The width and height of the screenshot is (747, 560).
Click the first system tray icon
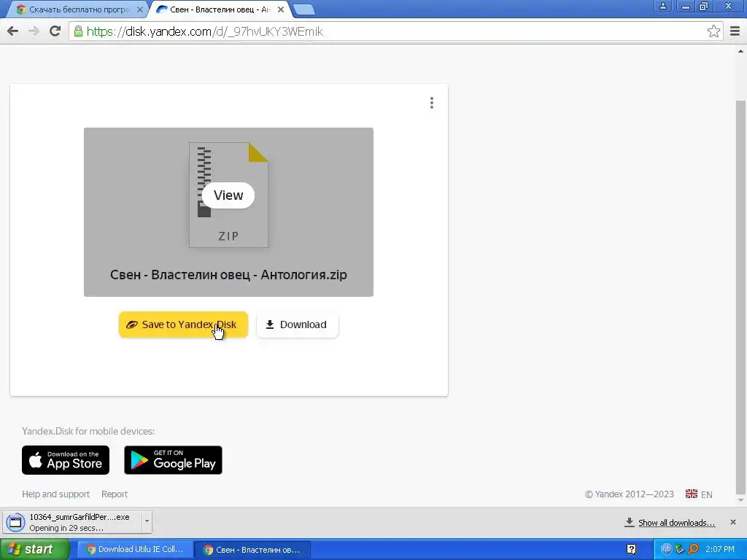666,549
